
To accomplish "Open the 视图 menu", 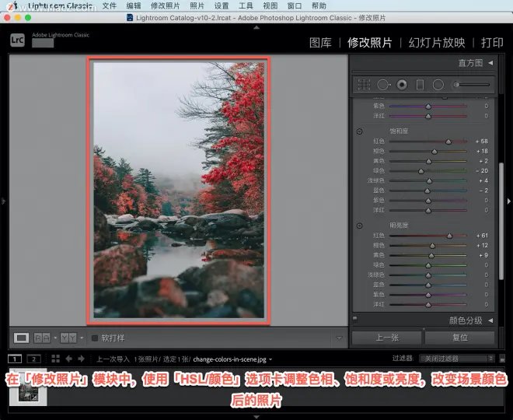I will (270, 5).
